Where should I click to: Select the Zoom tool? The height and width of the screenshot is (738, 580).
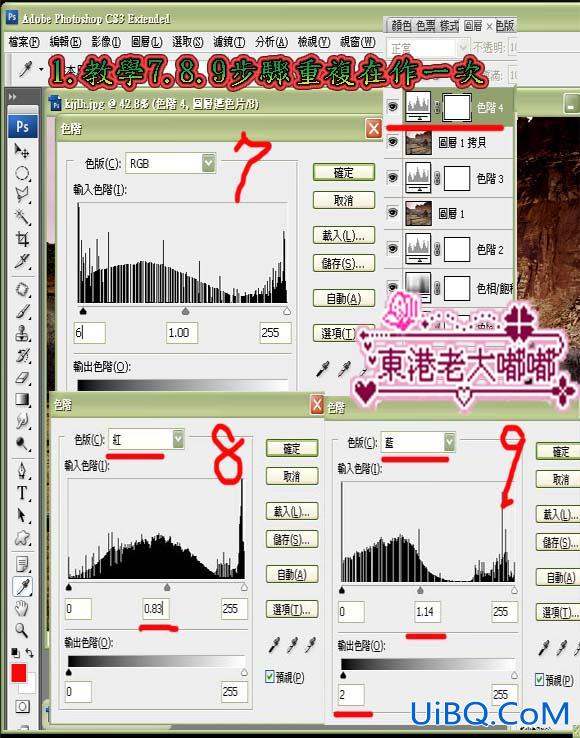point(22,630)
